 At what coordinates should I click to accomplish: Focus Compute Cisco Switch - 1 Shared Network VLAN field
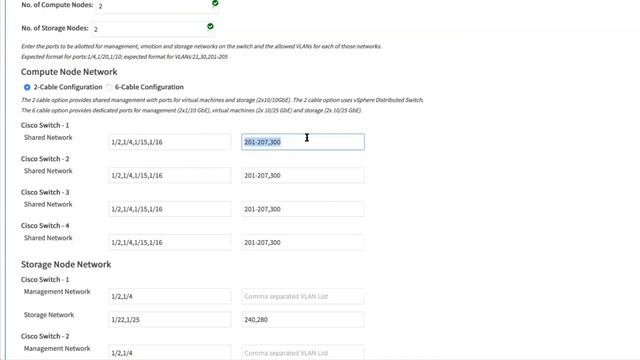(x=303, y=142)
